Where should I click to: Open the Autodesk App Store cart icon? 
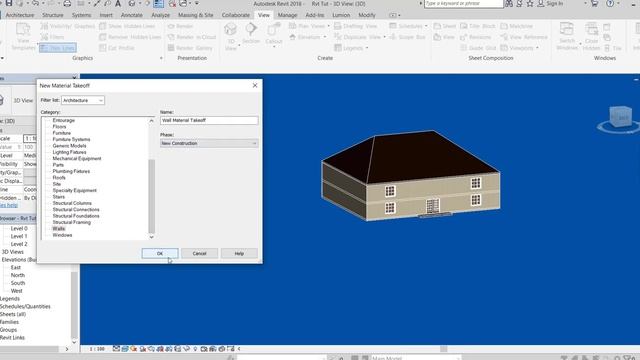[x=594, y=4]
